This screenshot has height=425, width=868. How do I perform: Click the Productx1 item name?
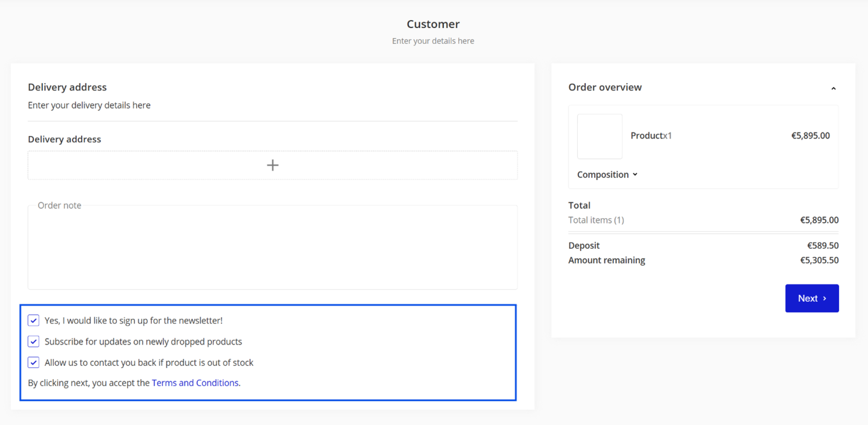(651, 136)
